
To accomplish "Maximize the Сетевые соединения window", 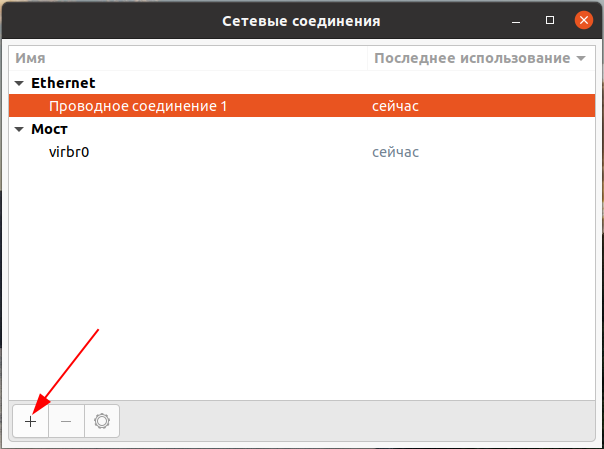I will [x=550, y=20].
